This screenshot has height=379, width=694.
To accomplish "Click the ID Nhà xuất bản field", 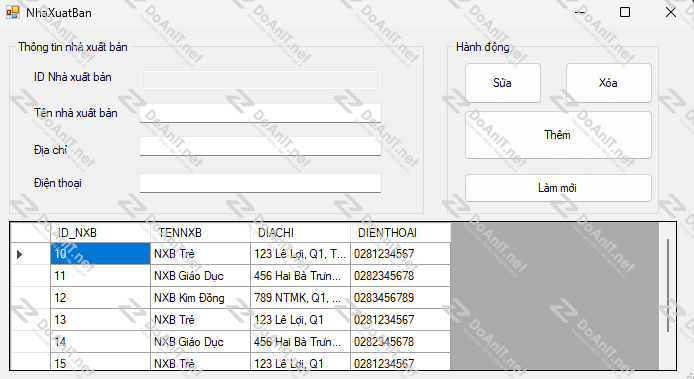I will [260, 80].
